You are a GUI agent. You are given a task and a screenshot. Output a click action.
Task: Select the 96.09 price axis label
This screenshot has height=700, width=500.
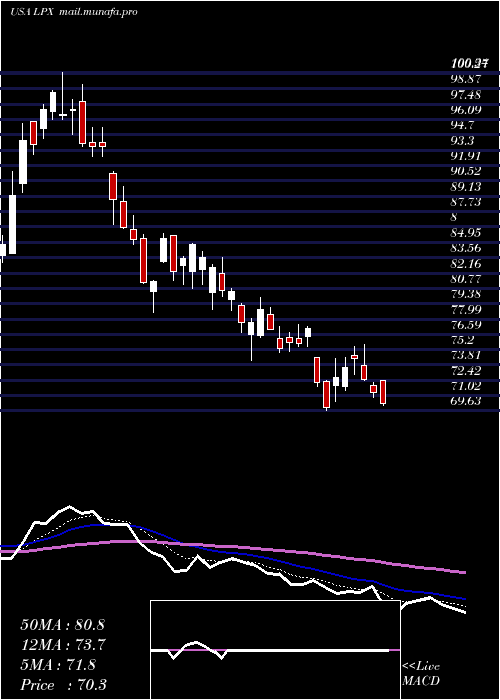(466, 110)
